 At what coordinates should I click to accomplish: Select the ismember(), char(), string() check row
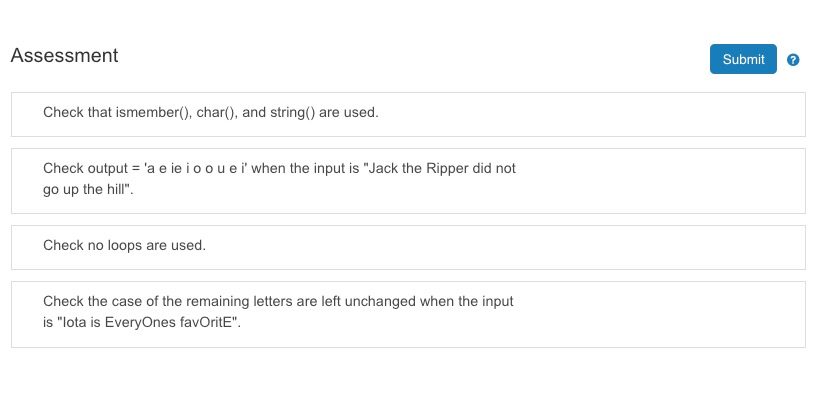pyautogui.click(x=409, y=115)
